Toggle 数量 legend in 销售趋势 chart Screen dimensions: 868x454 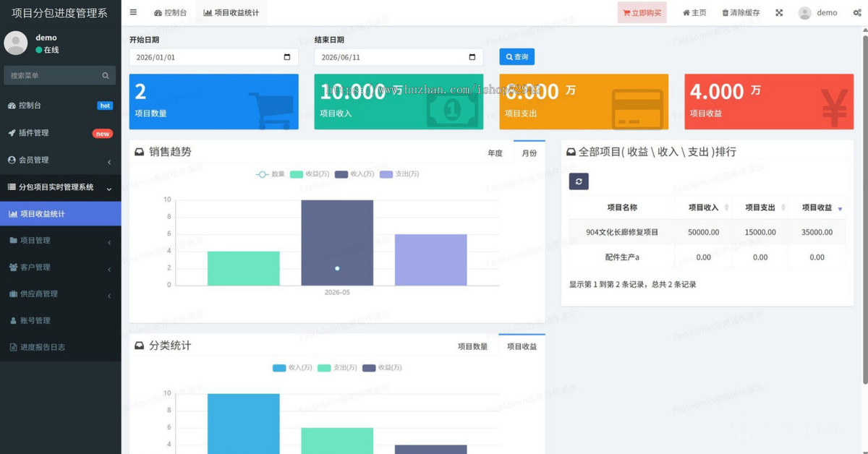(271, 174)
